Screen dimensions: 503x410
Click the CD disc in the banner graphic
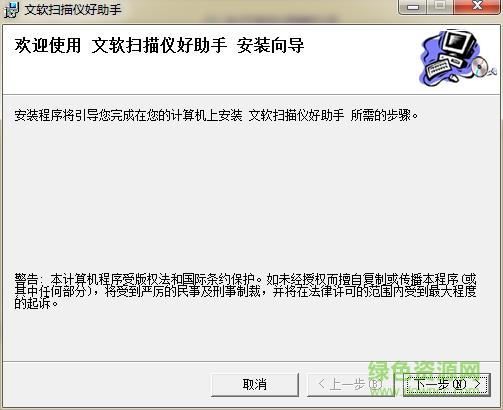[x=480, y=66]
